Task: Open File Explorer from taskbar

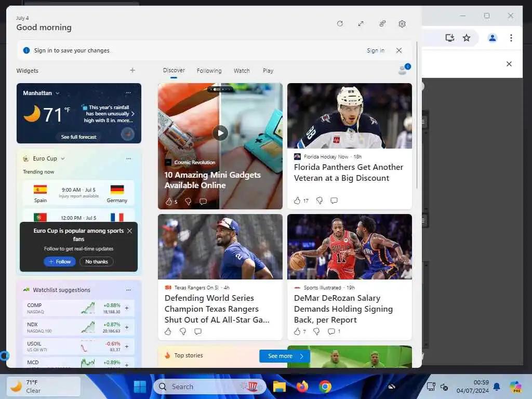Action: click(x=279, y=387)
